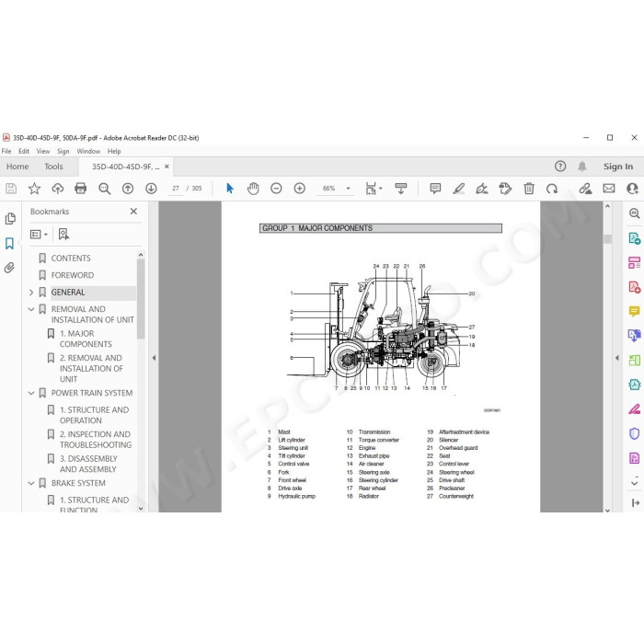This screenshot has width=644, height=644.
Task: Upload file to cloud icon
Action: (57, 189)
